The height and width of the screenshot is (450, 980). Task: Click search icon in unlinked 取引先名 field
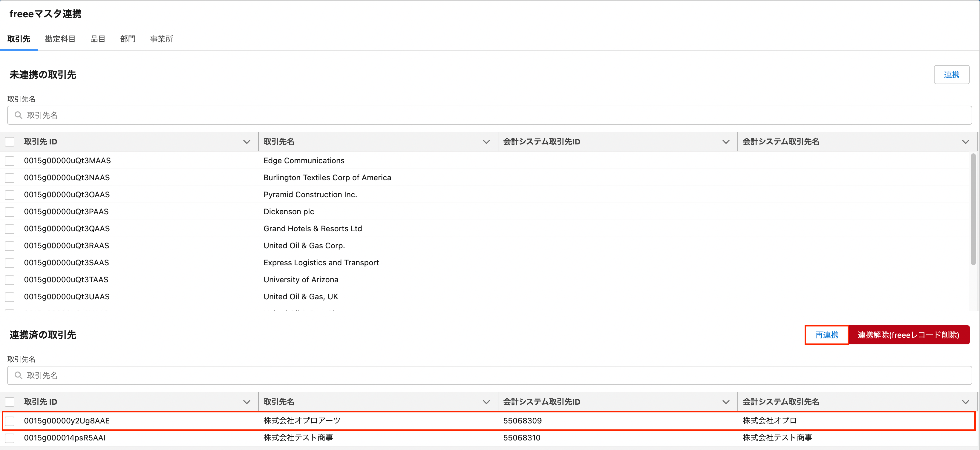pyautogui.click(x=18, y=115)
